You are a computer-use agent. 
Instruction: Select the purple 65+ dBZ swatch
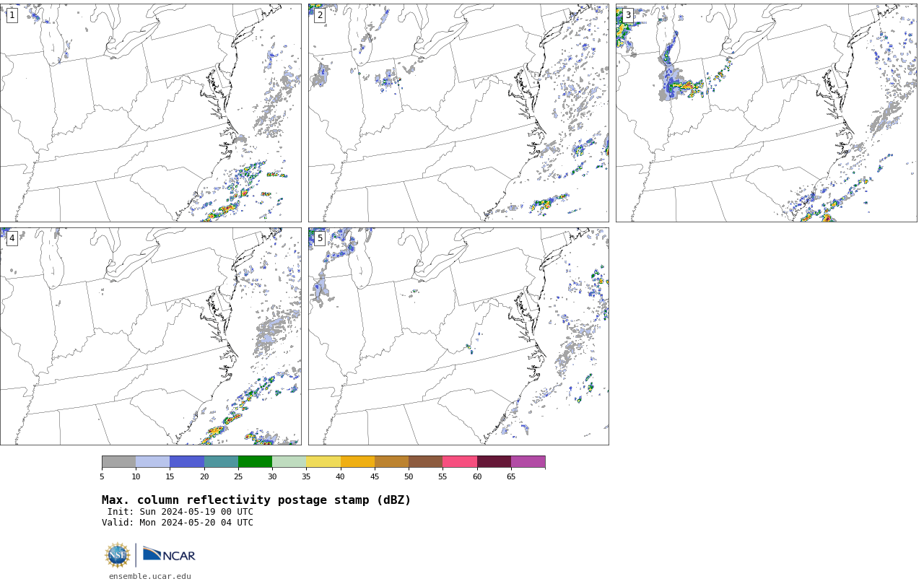tap(528, 462)
